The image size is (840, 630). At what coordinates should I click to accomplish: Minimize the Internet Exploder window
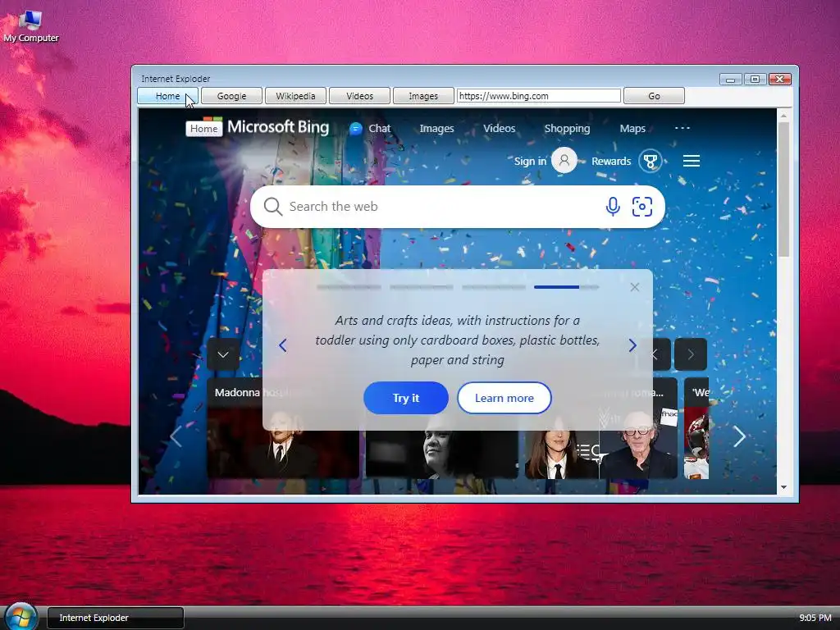730,80
